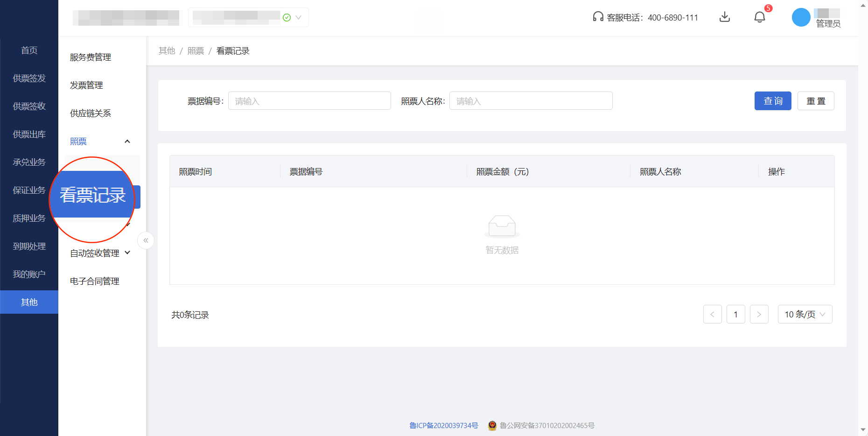
Task: Click the 查询 search button
Action: (x=773, y=100)
